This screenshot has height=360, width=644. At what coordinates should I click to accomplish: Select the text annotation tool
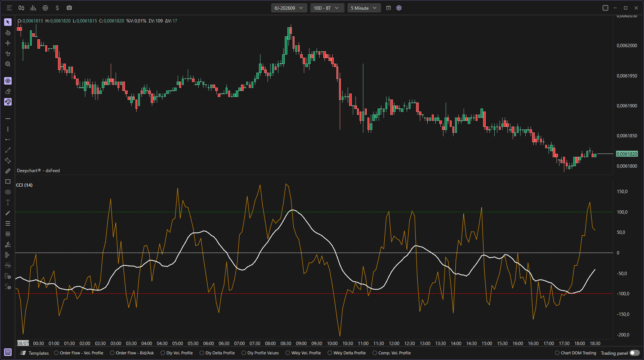[x=8, y=202]
